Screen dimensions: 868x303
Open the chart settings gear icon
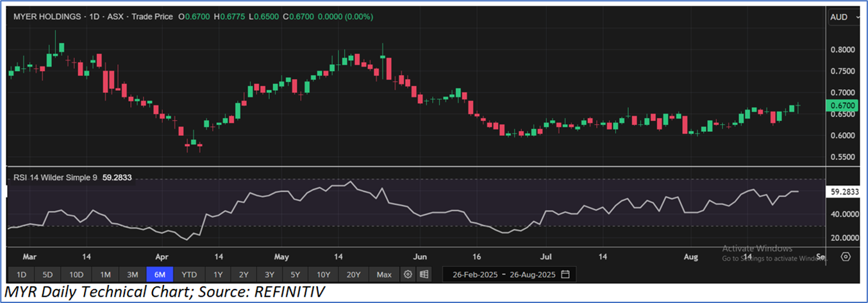(x=408, y=275)
